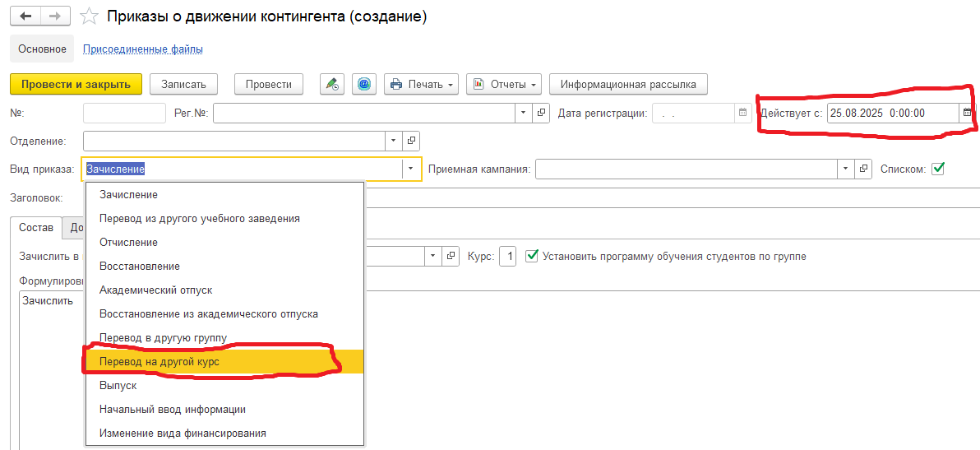
Task: Expand the Приемная кампания dropdown arrow
Action: pos(845,169)
